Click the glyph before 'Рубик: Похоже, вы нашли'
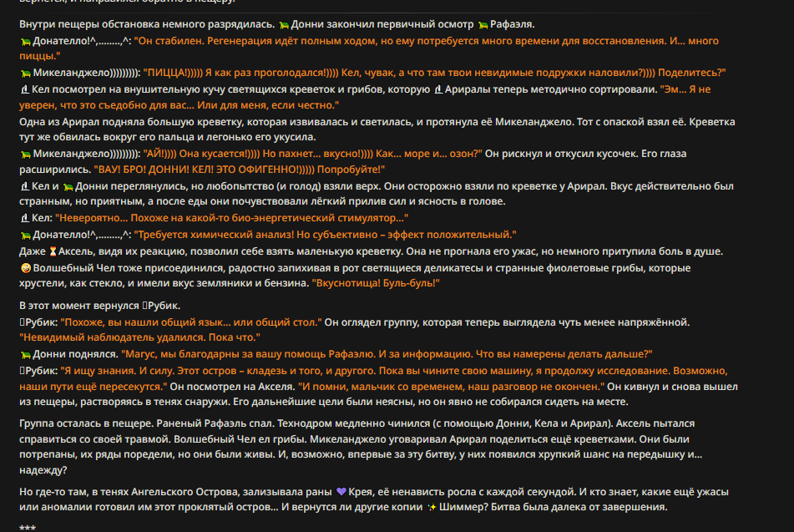The height and width of the screenshot is (532, 794). [x=22, y=322]
